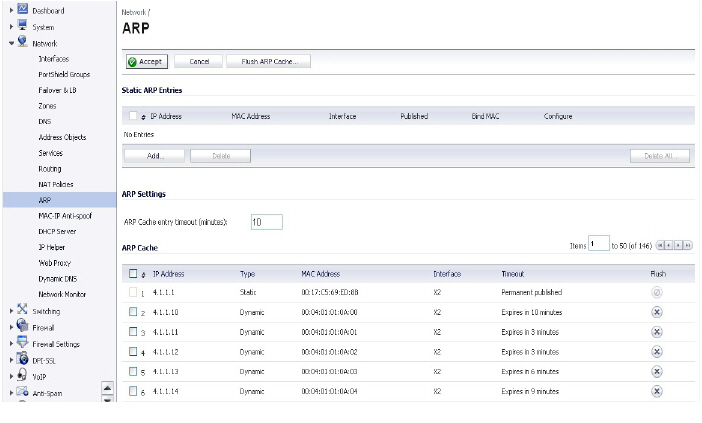Click the System monitor icon
702x423 pixels.
(22, 25)
